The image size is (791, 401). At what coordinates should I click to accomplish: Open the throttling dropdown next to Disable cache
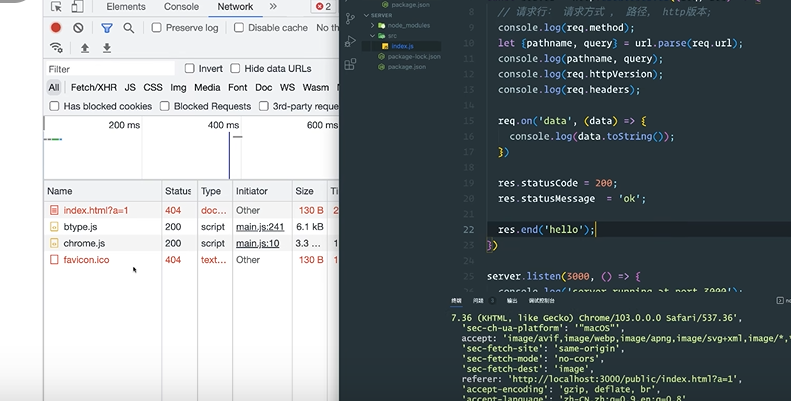tap(327, 28)
